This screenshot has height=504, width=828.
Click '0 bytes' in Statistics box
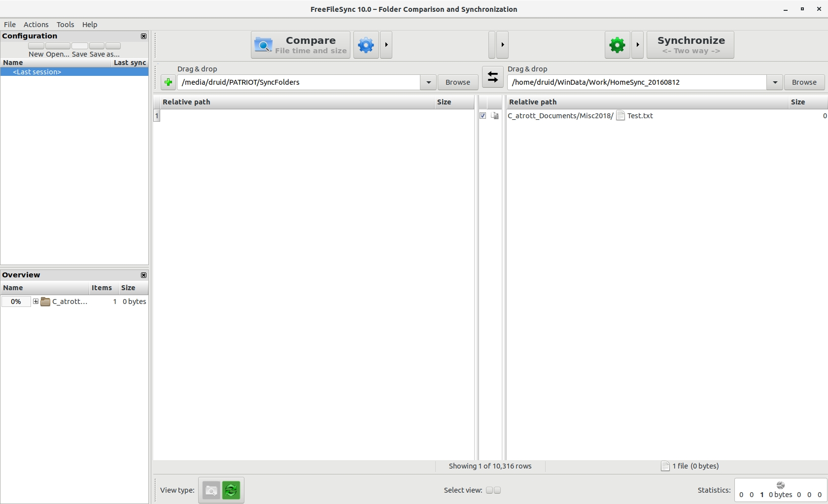[780, 495]
